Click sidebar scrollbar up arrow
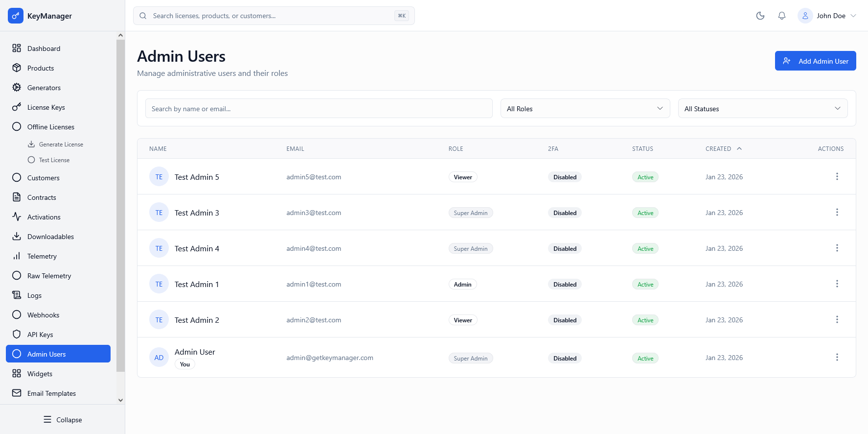Screen dimensions: 868x434 click(120, 35)
